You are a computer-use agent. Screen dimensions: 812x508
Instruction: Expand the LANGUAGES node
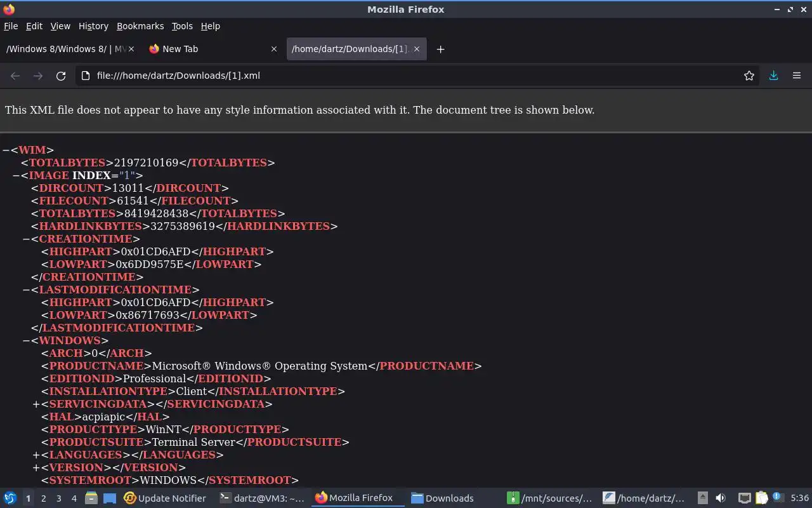point(36,455)
